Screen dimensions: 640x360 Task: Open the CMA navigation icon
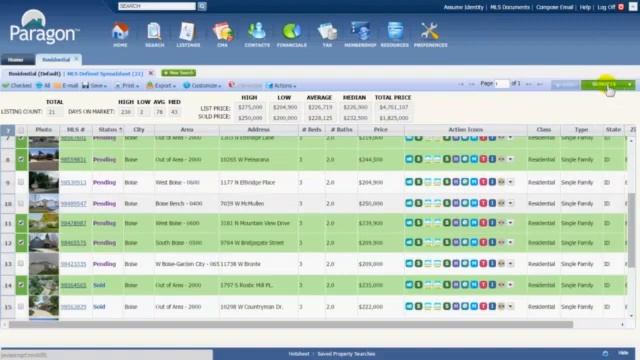click(222, 35)
